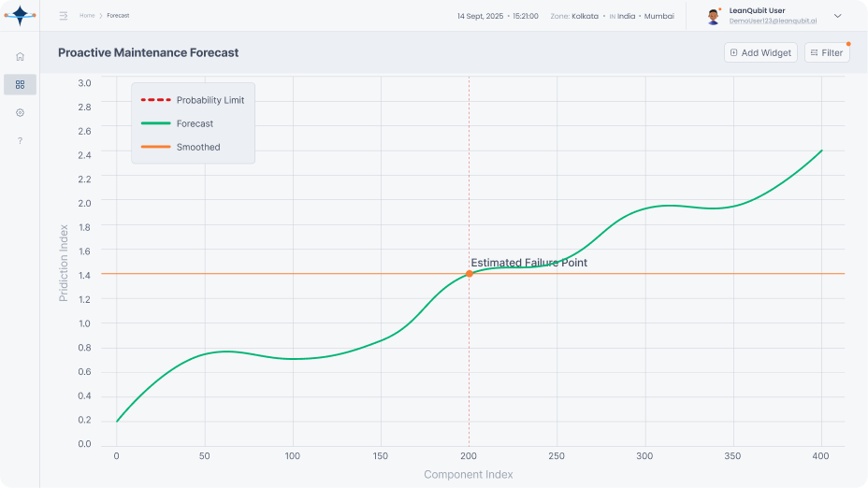Click the LeanQubit star logo

pyautogui.click(x=20, y=16)
